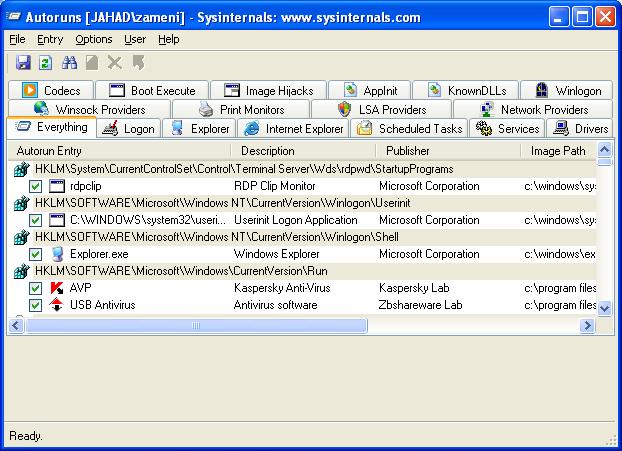Click the Autoruns title bar system icon
This screenshot has width=622, height=451.
pyautogui.click(x=13, y=17)
